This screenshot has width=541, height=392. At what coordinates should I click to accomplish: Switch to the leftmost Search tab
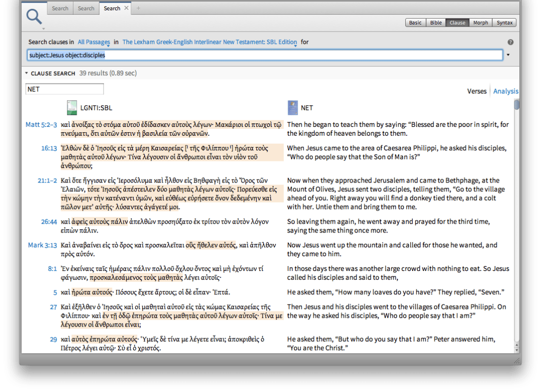[x=60, y=8]
